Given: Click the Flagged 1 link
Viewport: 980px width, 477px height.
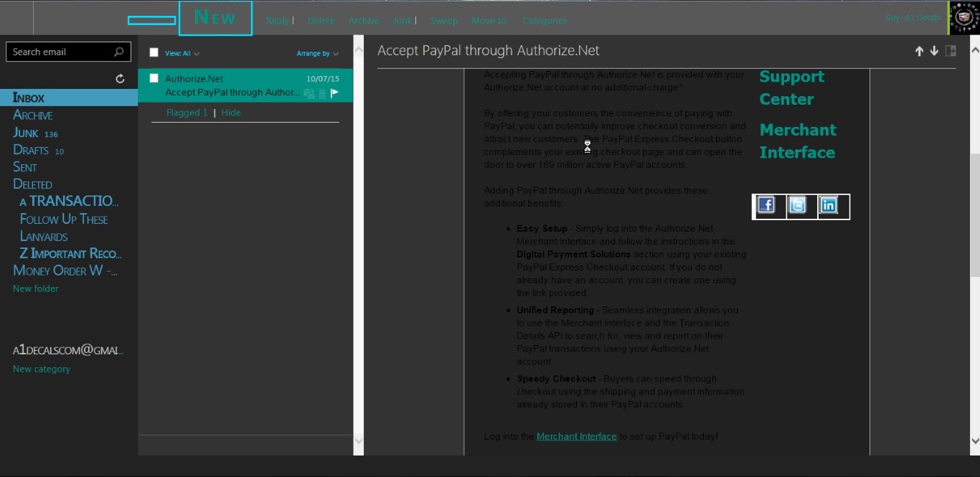Looking at the screenshot, I should [x=187, y=113].
